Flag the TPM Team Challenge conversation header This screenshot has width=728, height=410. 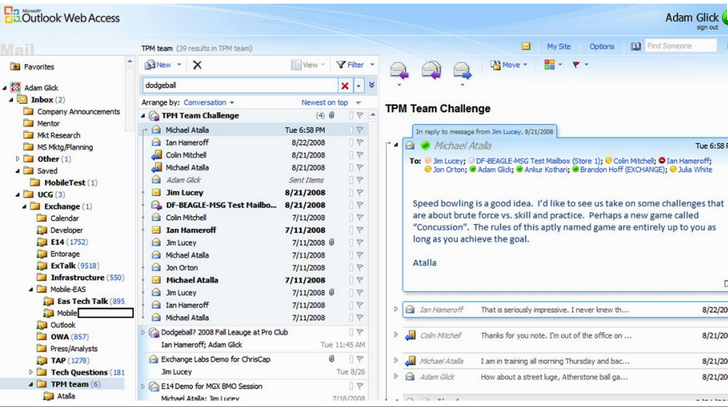click(360, 115)
